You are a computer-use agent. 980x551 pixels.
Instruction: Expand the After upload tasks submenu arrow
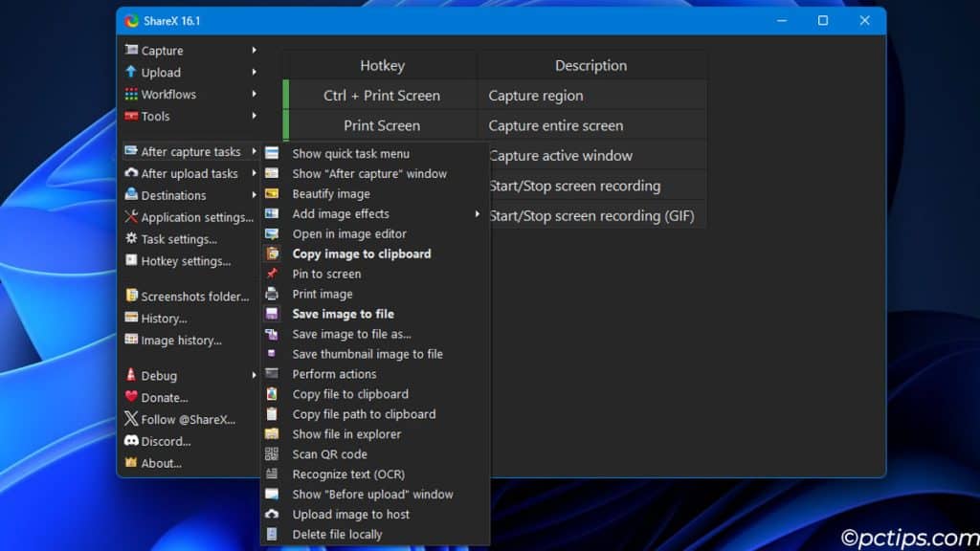point(254,173)
